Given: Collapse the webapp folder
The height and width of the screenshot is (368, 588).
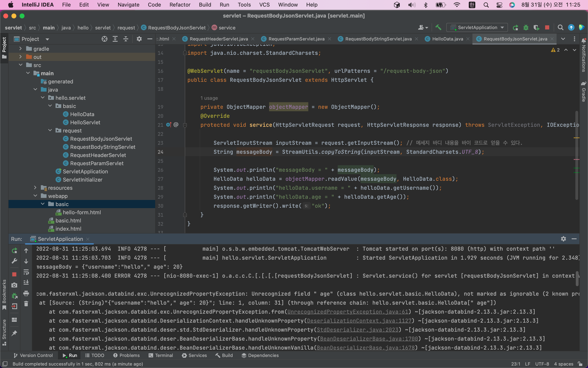Looking at the screenshot, I should point(35,196).
